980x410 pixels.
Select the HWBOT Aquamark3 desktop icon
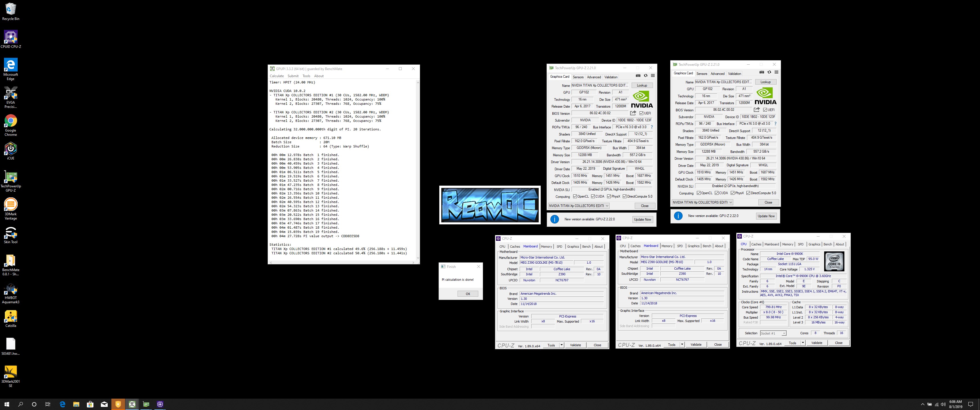[11, 293]
